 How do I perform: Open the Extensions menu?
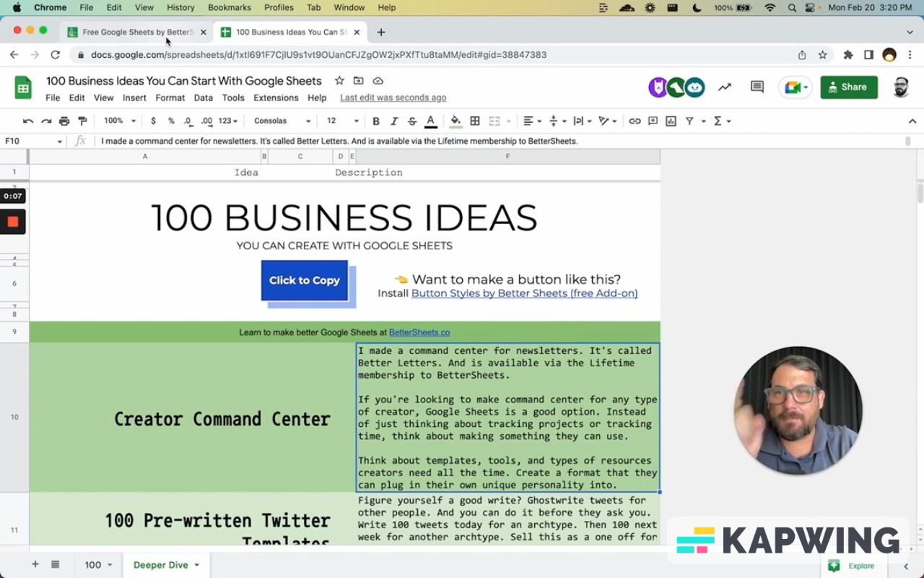276,98
